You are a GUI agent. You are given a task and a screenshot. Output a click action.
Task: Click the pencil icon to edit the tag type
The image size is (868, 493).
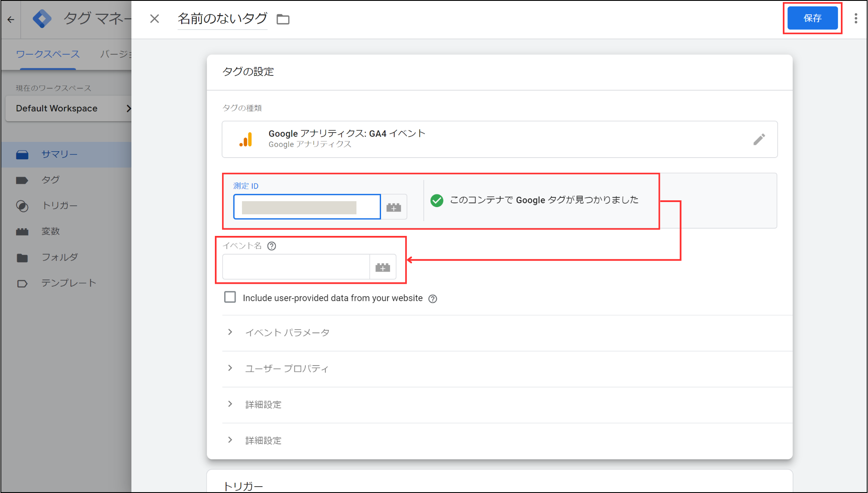[x=759, y=139]
